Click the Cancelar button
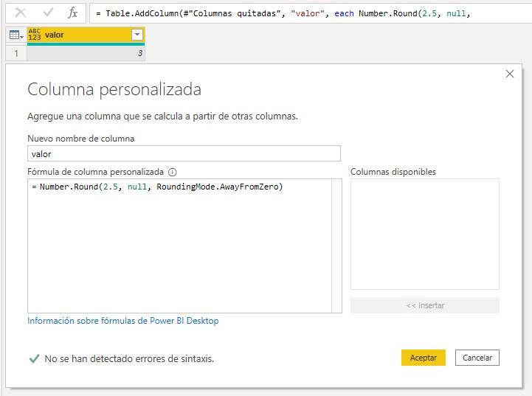This screenshot has height=396, width=532. [477, 358]
